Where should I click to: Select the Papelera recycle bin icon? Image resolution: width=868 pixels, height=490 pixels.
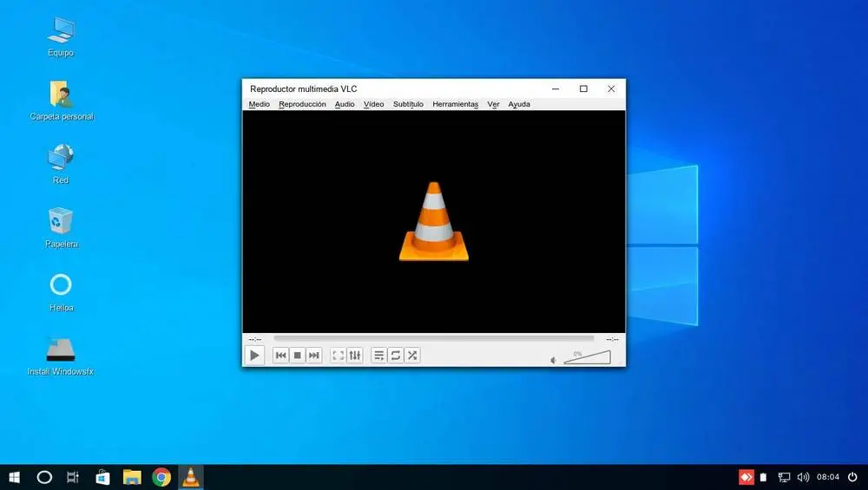[61, 228]
